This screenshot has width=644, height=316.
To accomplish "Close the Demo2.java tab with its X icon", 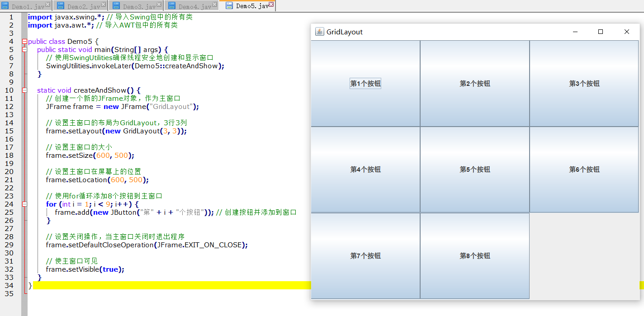I will 104,5.
